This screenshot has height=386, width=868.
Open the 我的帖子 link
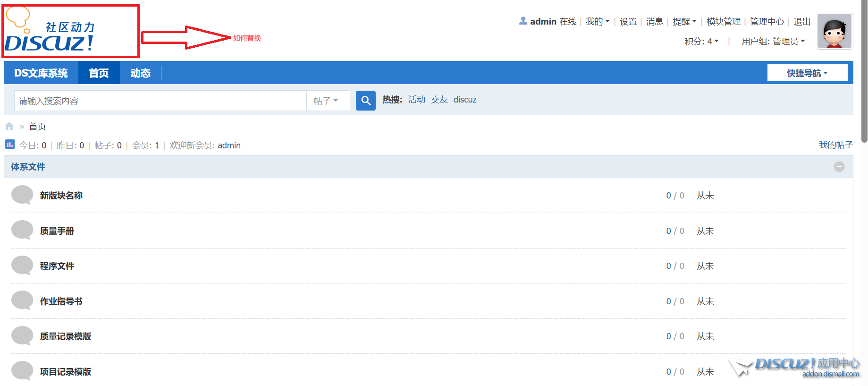point(835,145)
